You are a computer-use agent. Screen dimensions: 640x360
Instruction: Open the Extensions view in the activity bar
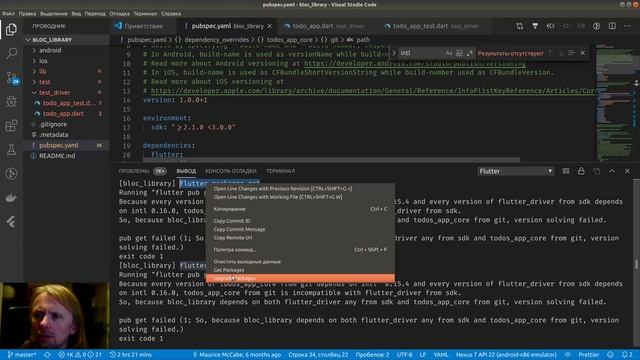tap(11, 125)
